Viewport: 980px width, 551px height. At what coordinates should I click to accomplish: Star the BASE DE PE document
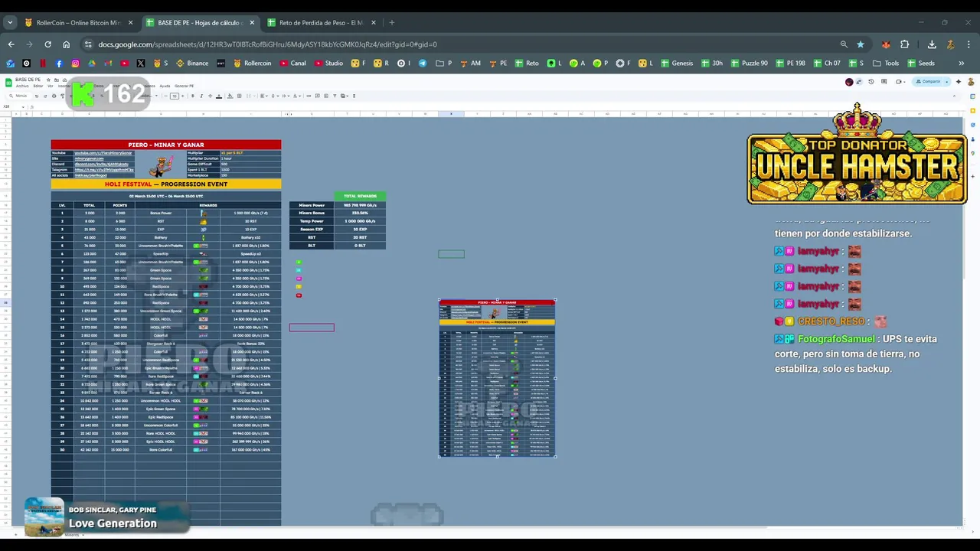pos(48,80)
